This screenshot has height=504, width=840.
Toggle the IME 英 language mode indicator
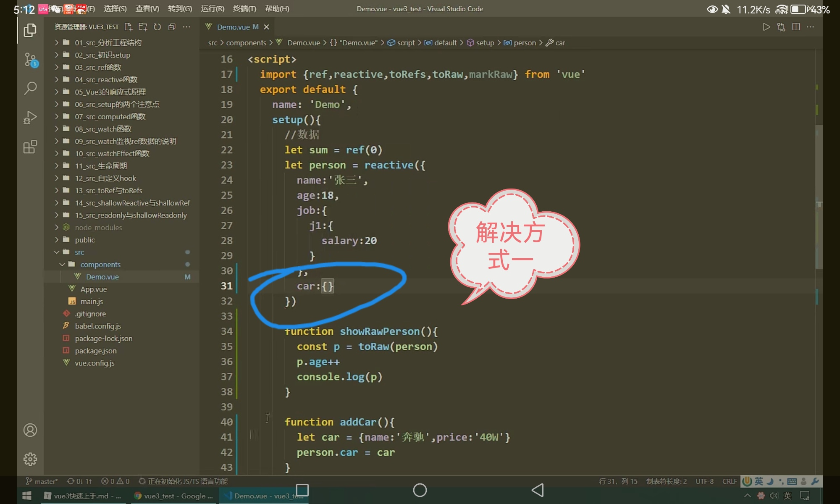(759, 481)
